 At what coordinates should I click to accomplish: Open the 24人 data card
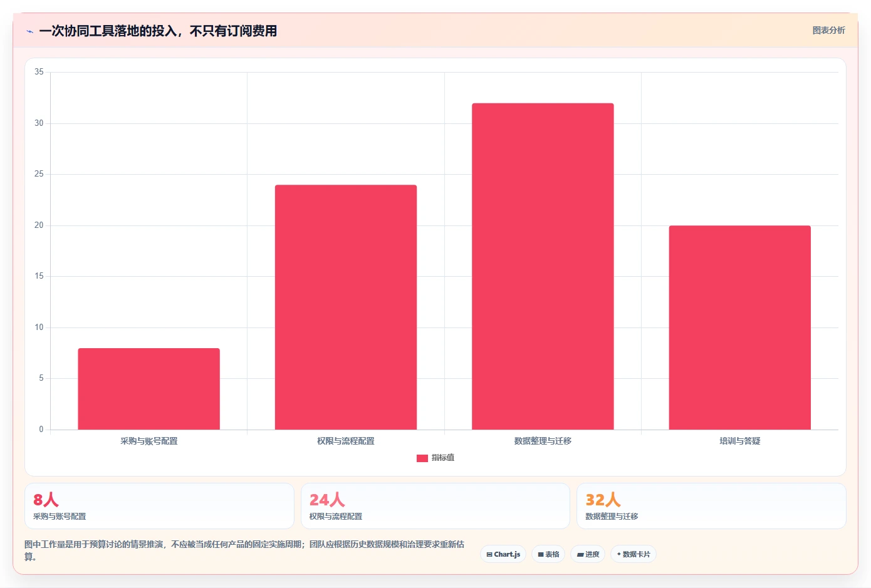[435, 506]
